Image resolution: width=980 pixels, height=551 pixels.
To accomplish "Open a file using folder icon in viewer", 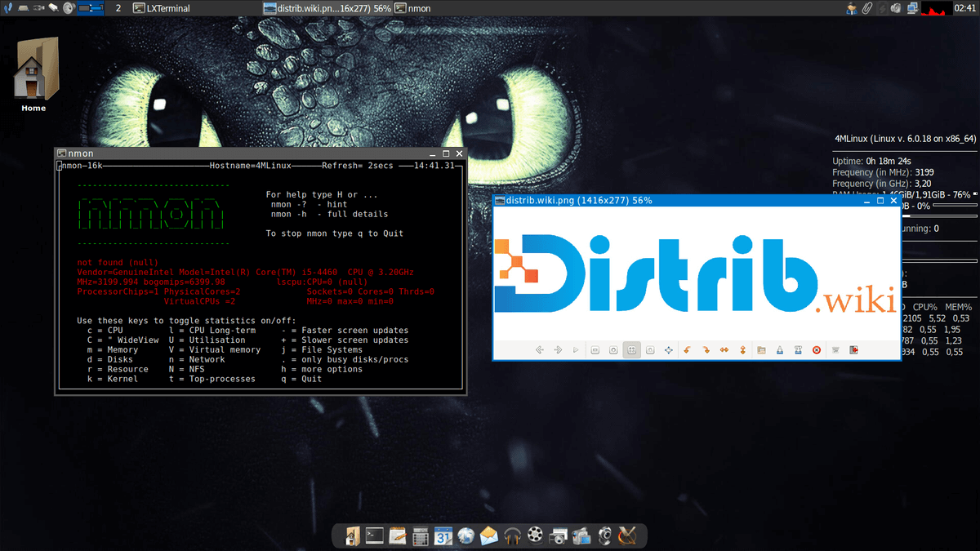I will (x=762, y=349).
